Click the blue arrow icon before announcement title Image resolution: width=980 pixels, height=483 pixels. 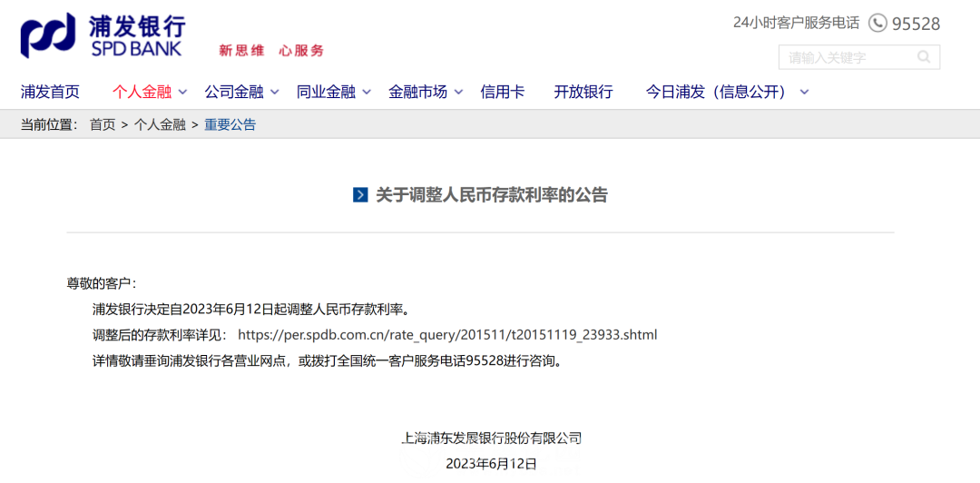360,195
